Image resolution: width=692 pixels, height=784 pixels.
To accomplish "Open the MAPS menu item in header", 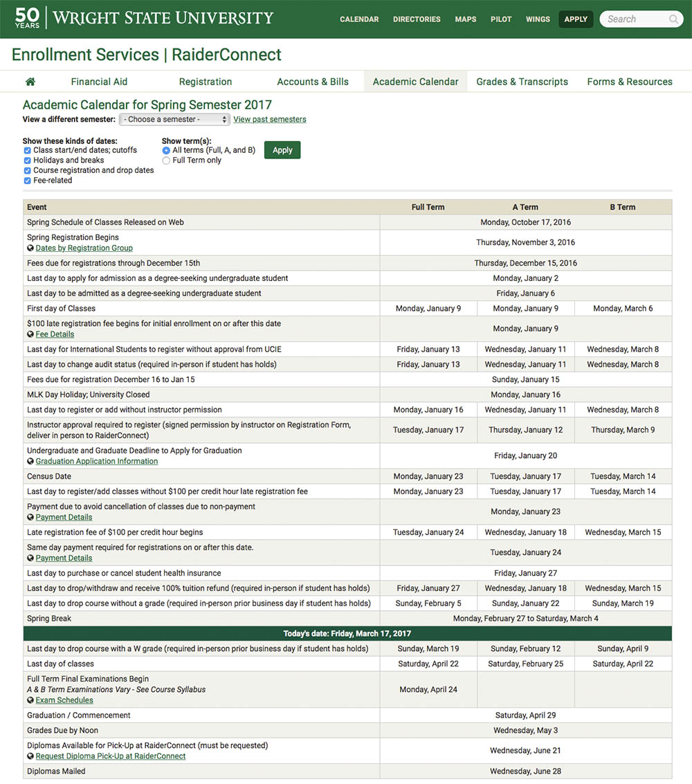I will point(466,19).
